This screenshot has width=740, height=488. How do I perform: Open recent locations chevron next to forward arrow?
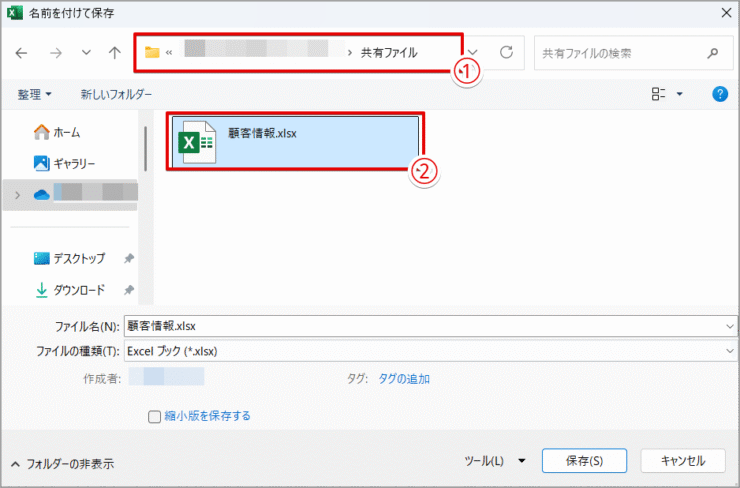pyautogui.click(x=86, y=52)
